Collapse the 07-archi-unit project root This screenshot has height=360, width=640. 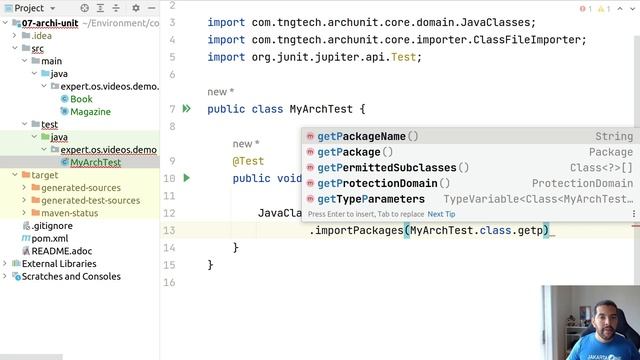click(5, 23)
